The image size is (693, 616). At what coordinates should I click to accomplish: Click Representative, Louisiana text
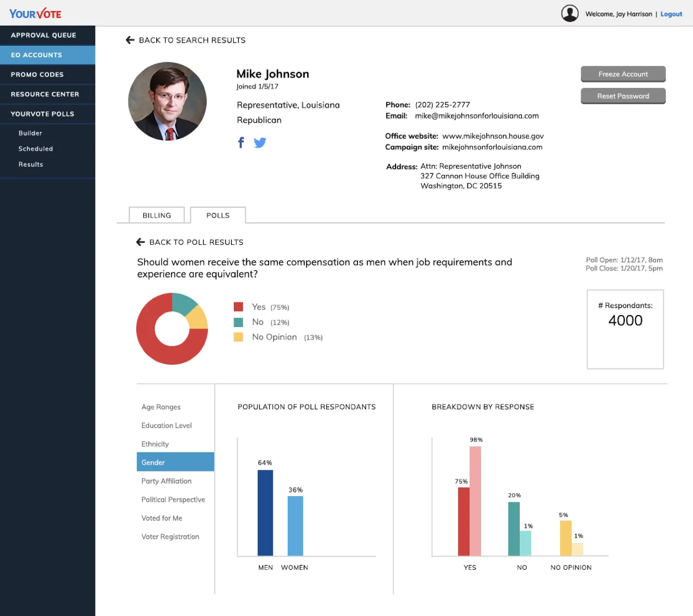[x=288, y=105]
